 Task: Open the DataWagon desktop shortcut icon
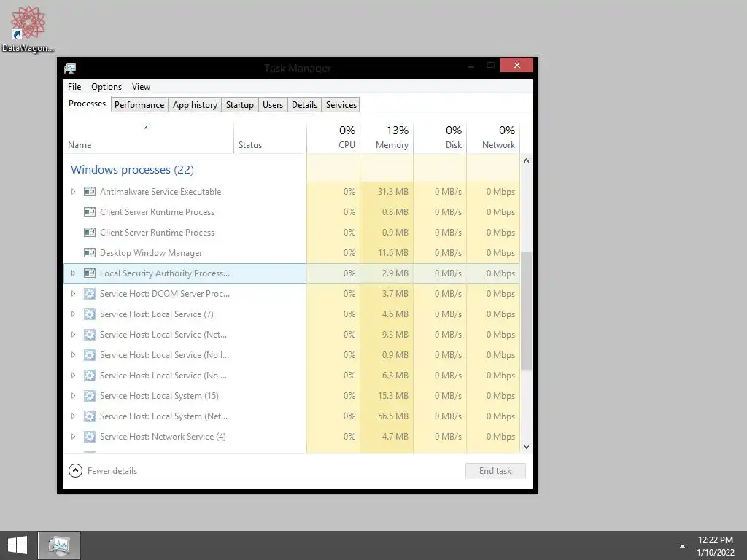click(x=28, y=28)
